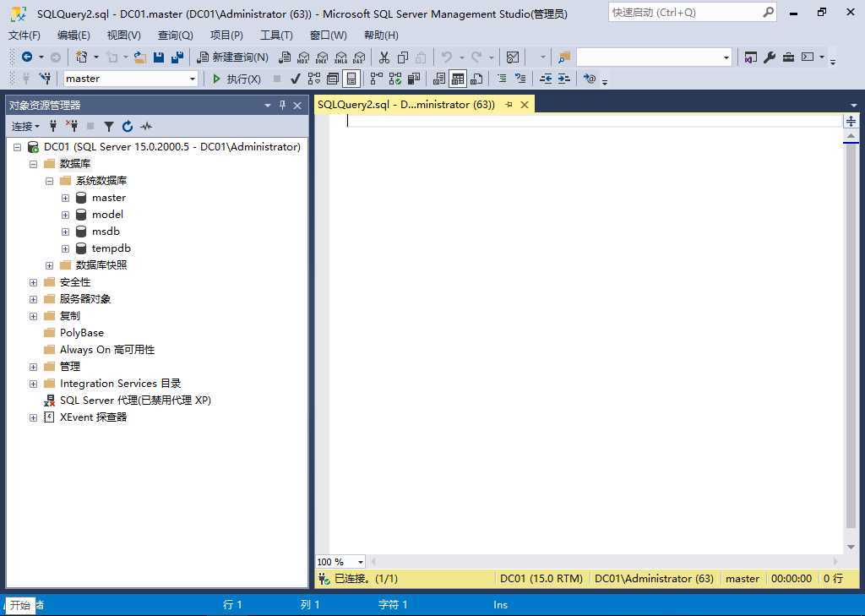865x616 pixels.
Task: Click the Object Explorer filter funnel icon
Action: [109, 127]
